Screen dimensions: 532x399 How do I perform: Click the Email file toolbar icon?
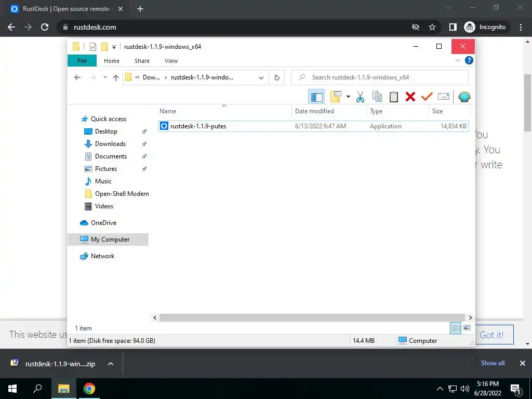pos(444,97)
